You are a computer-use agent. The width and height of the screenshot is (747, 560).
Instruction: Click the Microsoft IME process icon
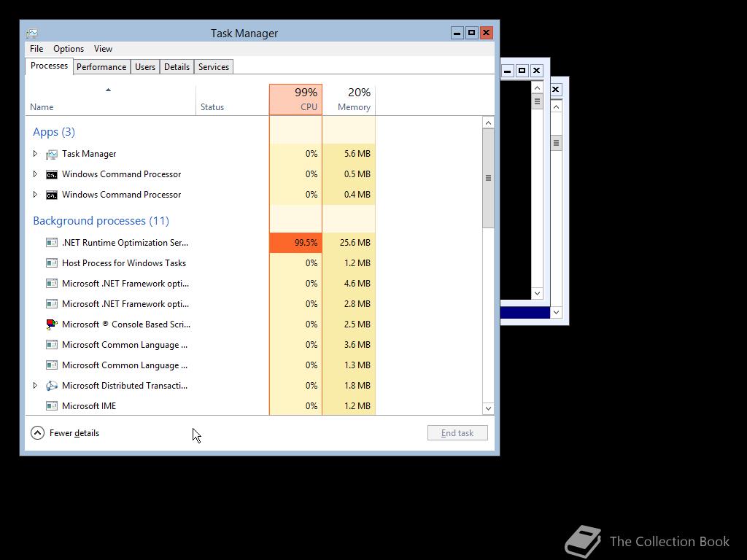(52, 406)
